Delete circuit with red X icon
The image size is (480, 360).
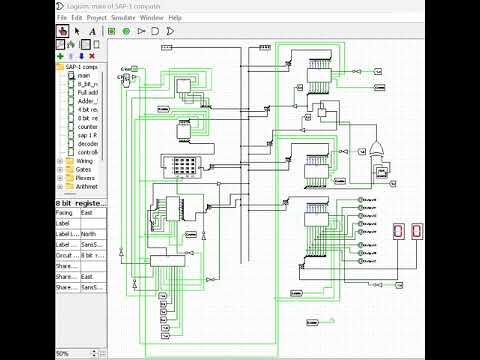tap(92, 56)
